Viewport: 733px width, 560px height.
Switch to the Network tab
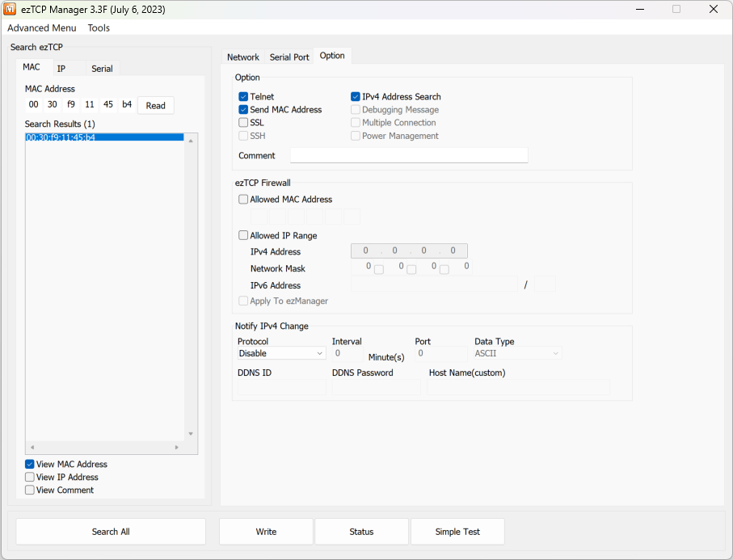242,57
